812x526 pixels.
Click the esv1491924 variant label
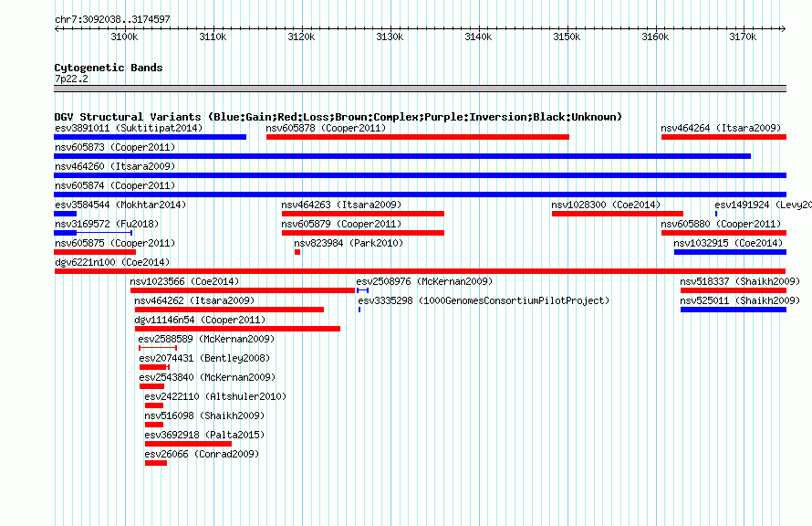[763, 205]
